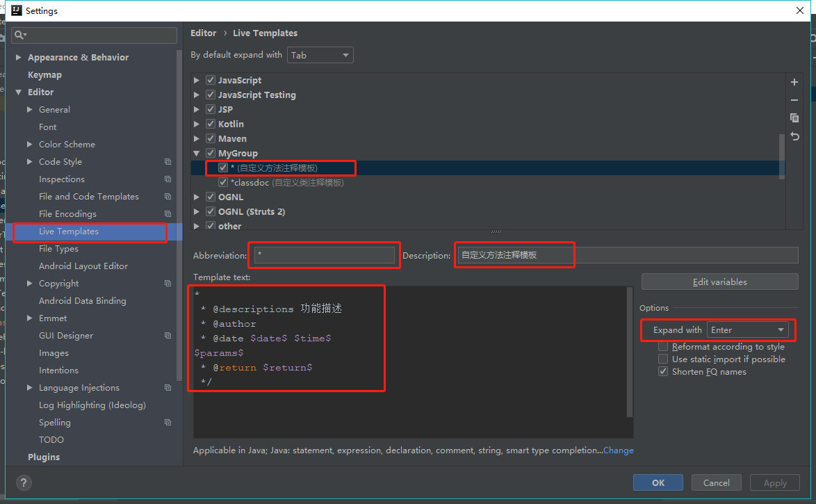Expand the Kotlin template group
The image size is (816, 504).
pyautogui.click(x=197, y=124)
